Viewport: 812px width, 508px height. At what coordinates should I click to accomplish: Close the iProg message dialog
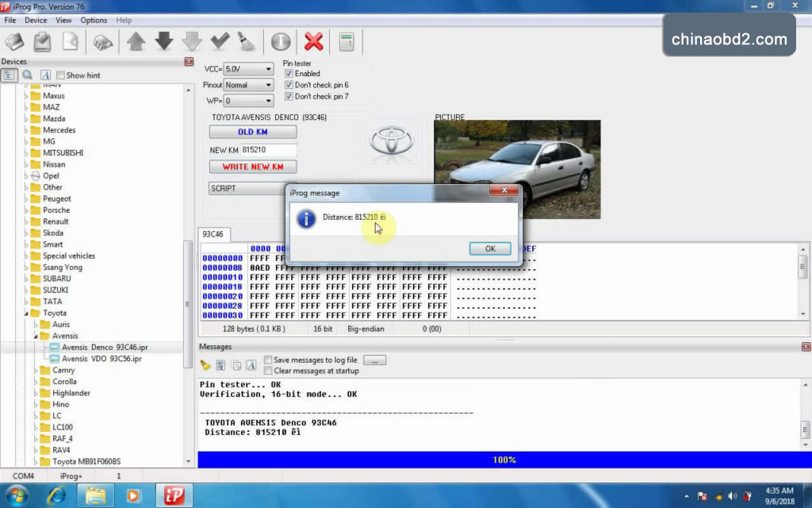pyautogui.click(x=504, y=190)
